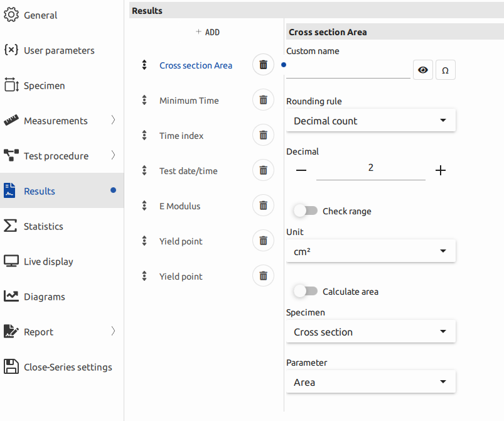Screen dimensions: 504x421
Task: Open the Unit dropdown showing cm²
Action: click(370, 251)
